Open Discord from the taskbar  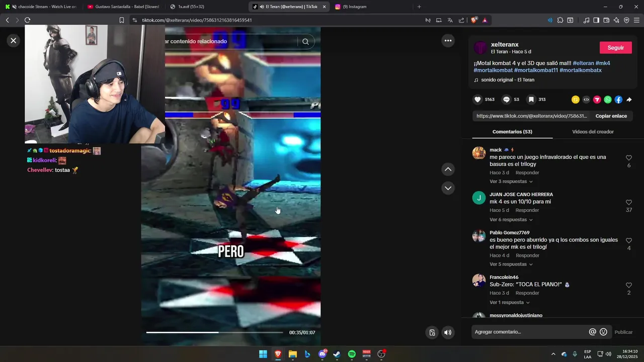click(x=323, y=354)
